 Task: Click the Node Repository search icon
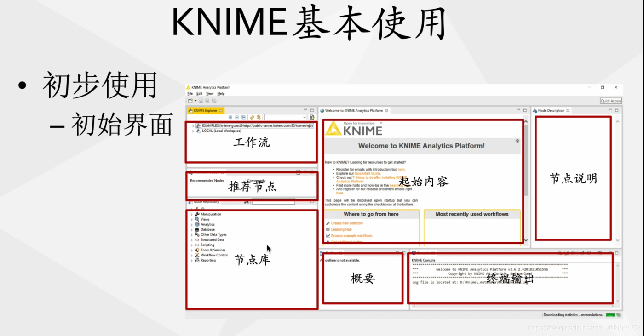tap(247, 201)
